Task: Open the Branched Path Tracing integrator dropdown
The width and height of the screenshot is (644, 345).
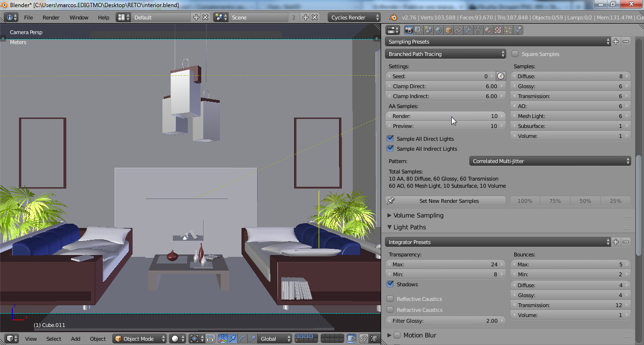Action: [x=446, y=54]
